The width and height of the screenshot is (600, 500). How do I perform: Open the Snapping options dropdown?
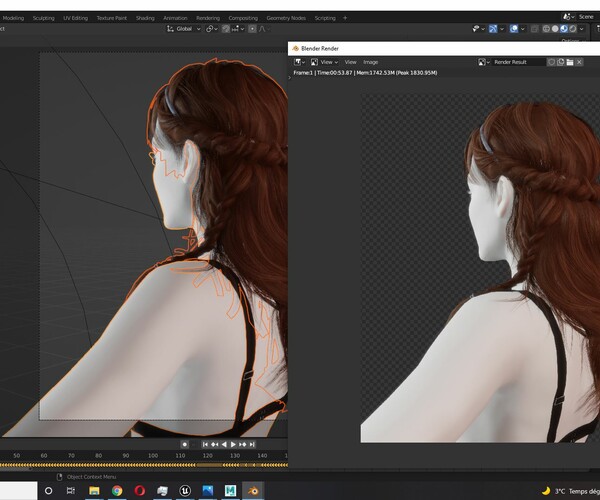click(238, 29)
